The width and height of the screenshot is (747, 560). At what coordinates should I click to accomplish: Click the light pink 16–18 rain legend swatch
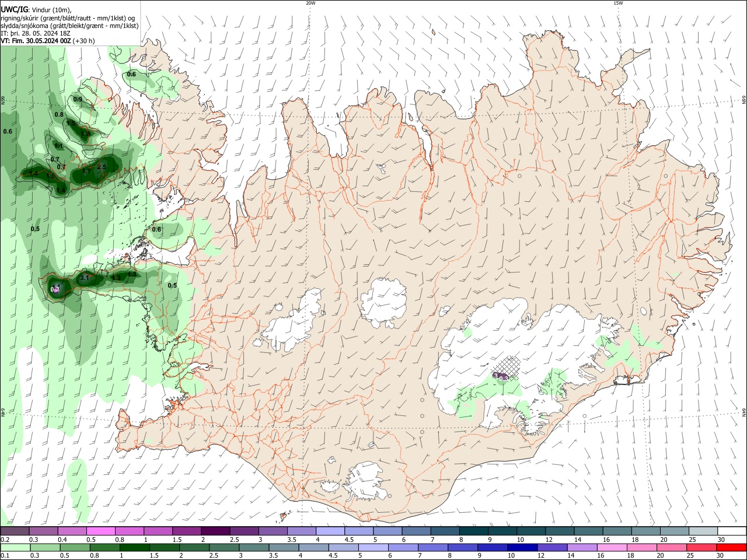[x=612, y=547]
